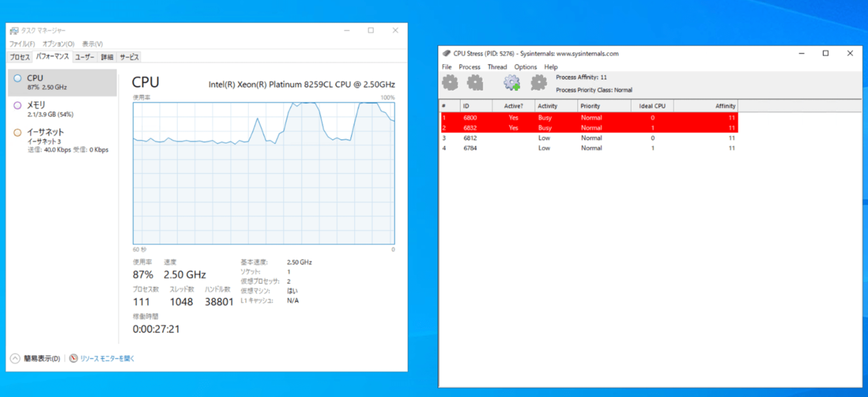Sort by # column header
Screen dimensions: 868x397
click(450, 106)
